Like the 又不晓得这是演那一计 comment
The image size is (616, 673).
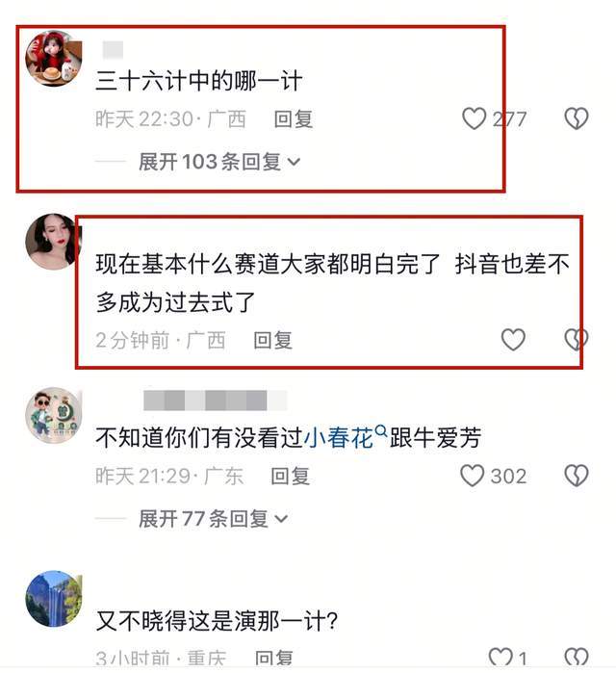coord(500,658)
